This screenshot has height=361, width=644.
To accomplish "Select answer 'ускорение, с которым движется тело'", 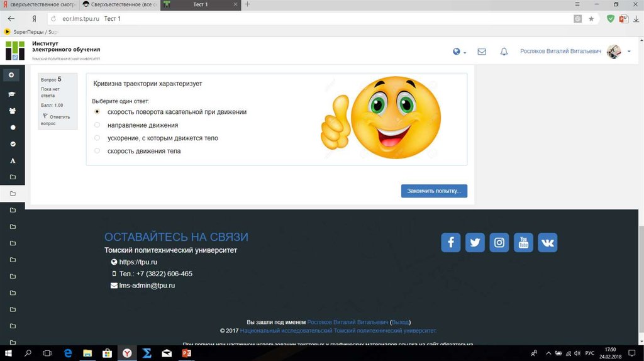I will pyautogui.click(x=97, y=138).
